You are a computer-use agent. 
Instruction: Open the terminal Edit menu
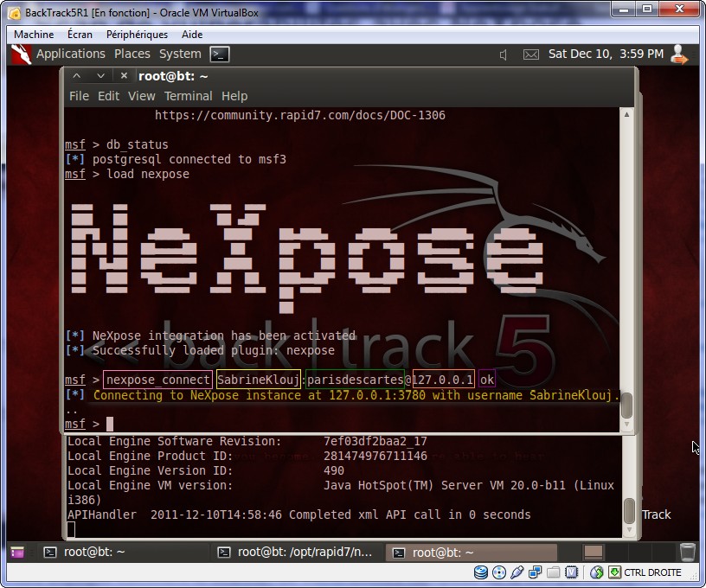(108, 96)
